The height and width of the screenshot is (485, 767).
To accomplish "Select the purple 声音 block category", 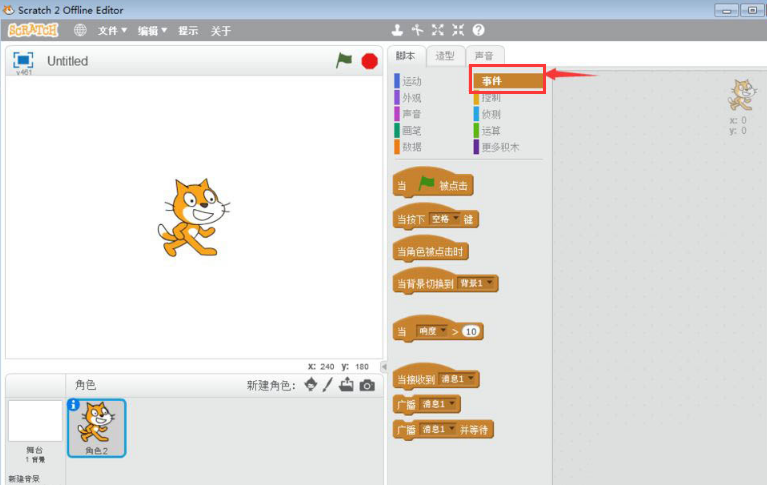I will 408,114.
